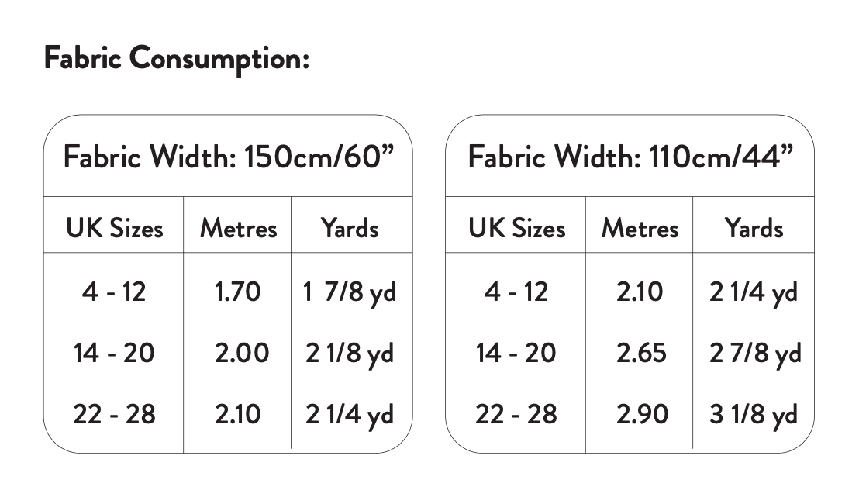859x504 pixels.
Task: Click the 2.00 metres value
Action: pos(241,354)
